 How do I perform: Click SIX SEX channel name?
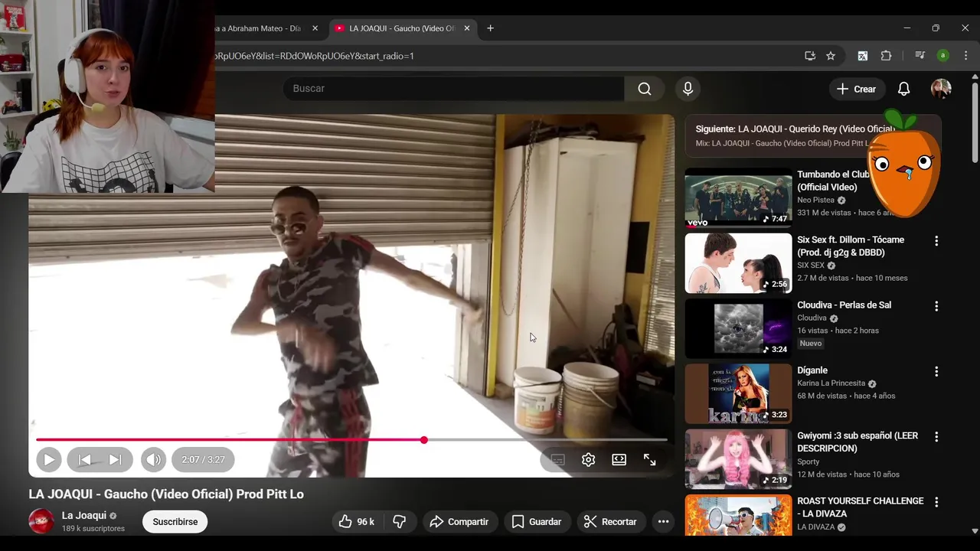coord(811,266)
